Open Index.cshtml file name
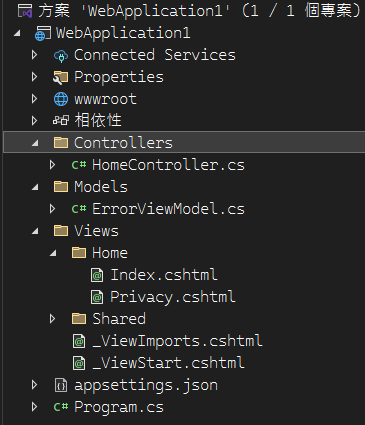Viewport: 365px width, 425px height. (164, 275)
